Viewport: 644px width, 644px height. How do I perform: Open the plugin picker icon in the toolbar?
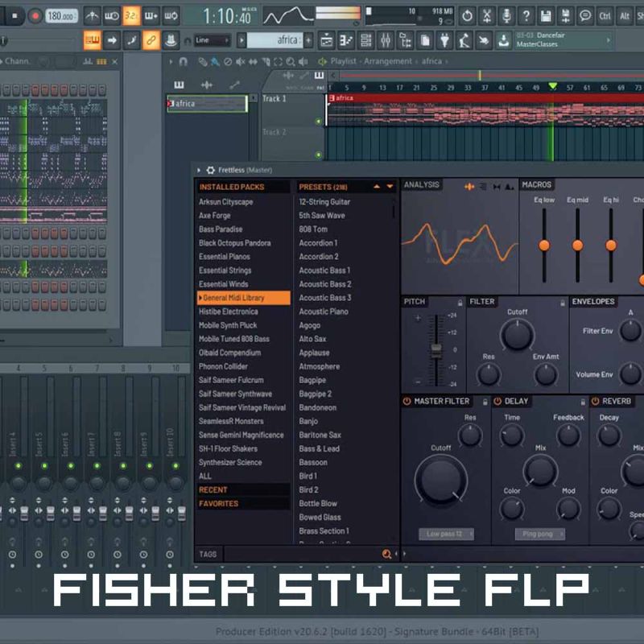pos(446,39)
